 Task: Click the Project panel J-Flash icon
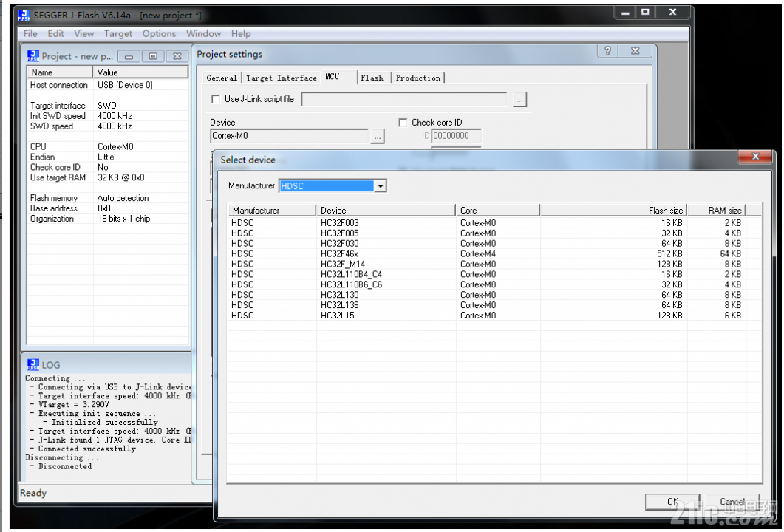pyautogui.click(x=33, y=55)
